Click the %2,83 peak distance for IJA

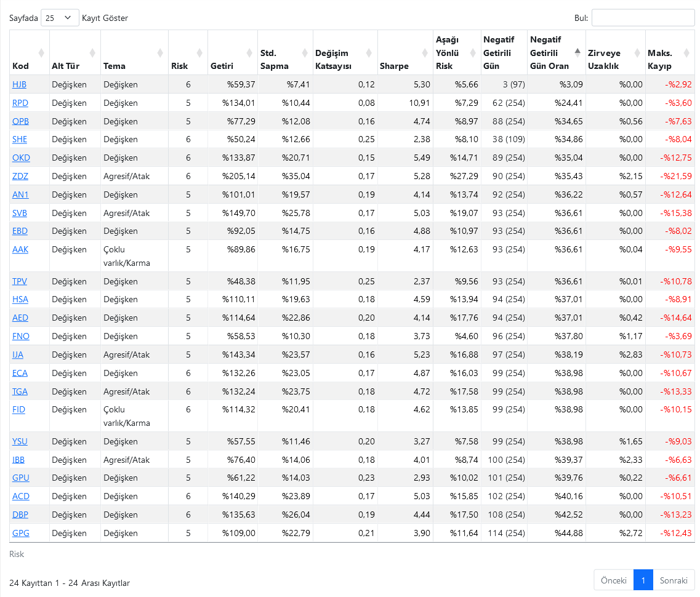pyautogui.click(x=631, y=355)
